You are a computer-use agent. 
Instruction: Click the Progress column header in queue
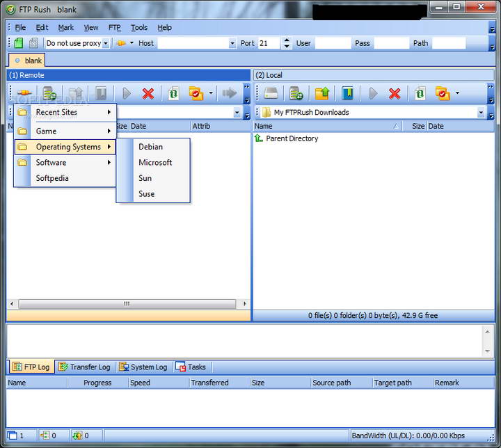(x=97, y=383)
